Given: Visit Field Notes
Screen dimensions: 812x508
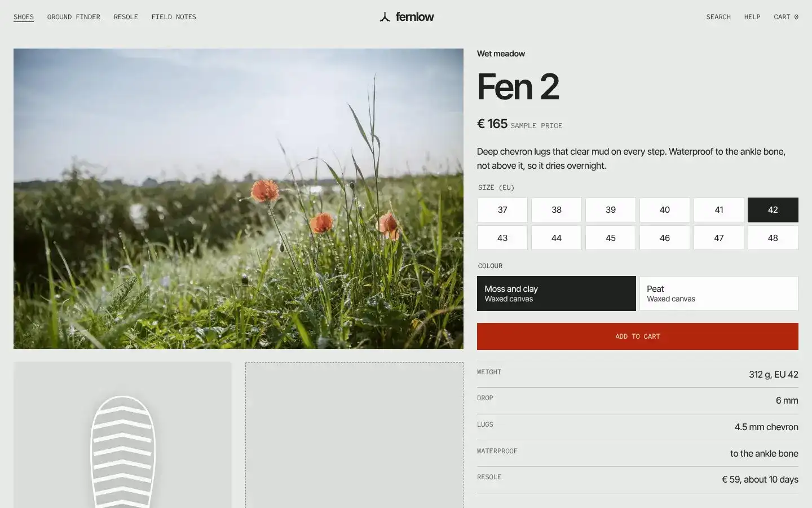Looking at the screenshot, I should pyautogui.click(x=174, y=17).
